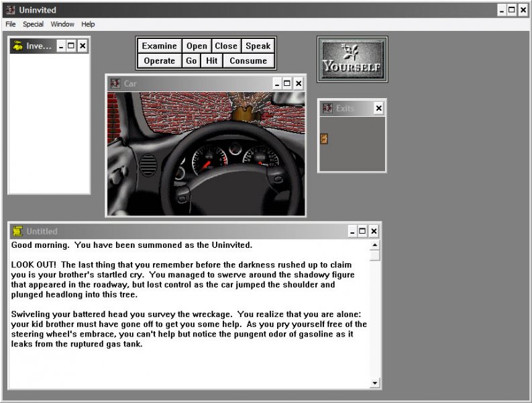Minimize the Untitled text window
Screen dimensions: 532x403
[352, 231]
